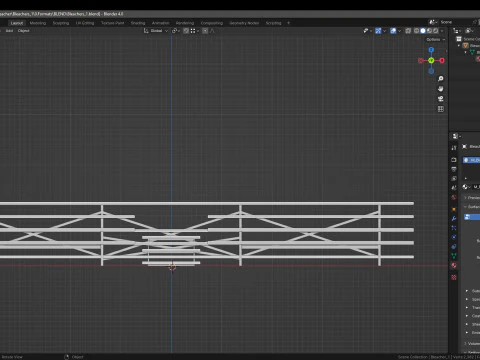Click the pan view hand icon

pos(441,89)
